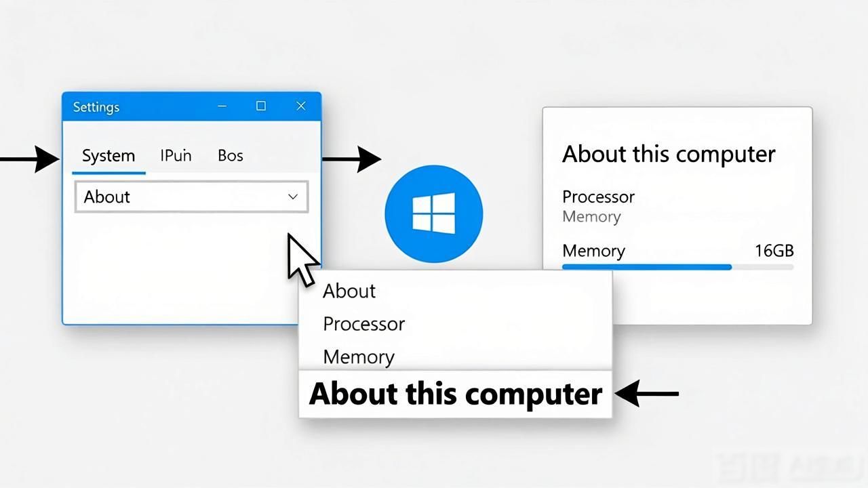Select the Bos tab
Image resolution: width=868 pixels, height=488 pixels.
click(x=231, y=155)
